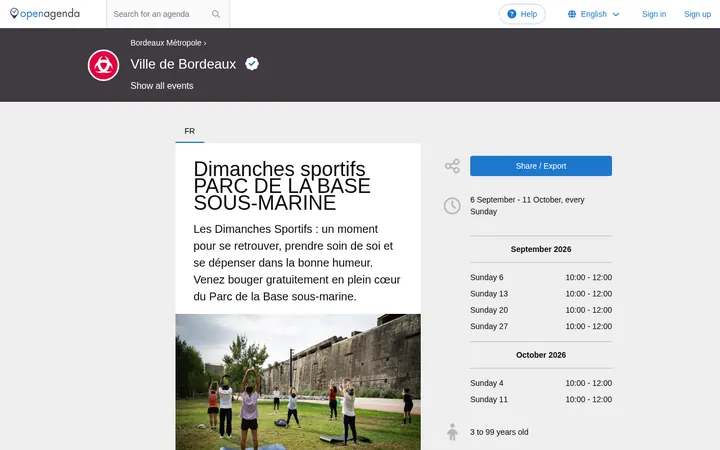This screenshot has height=450, width=720.
Task: Click the October 2026 heading
Action: point(540,355)
